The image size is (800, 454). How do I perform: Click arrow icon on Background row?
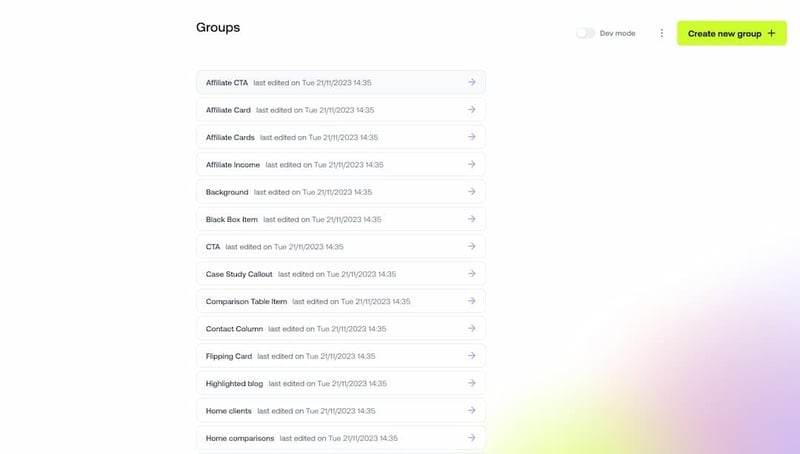coord(471,192)
